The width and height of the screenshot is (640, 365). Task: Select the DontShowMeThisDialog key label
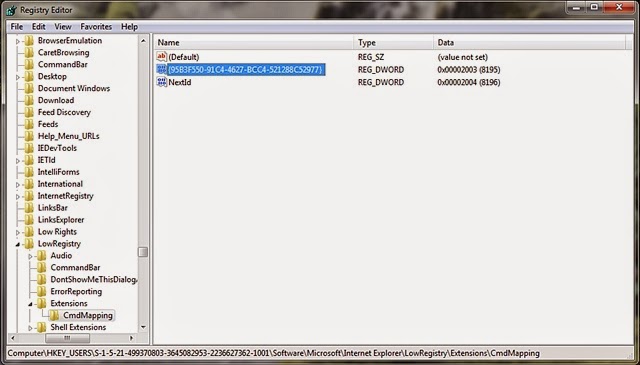coord(93,280)
